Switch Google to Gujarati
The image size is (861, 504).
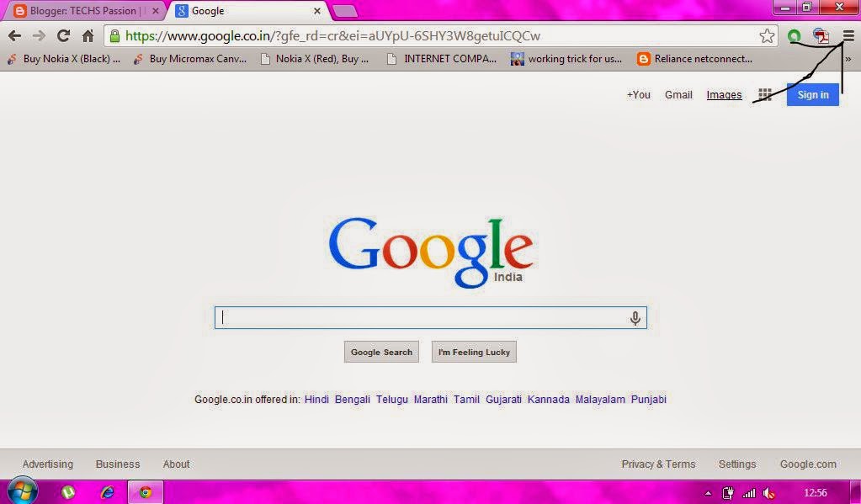pyautogui.click(x=503, y=399)
